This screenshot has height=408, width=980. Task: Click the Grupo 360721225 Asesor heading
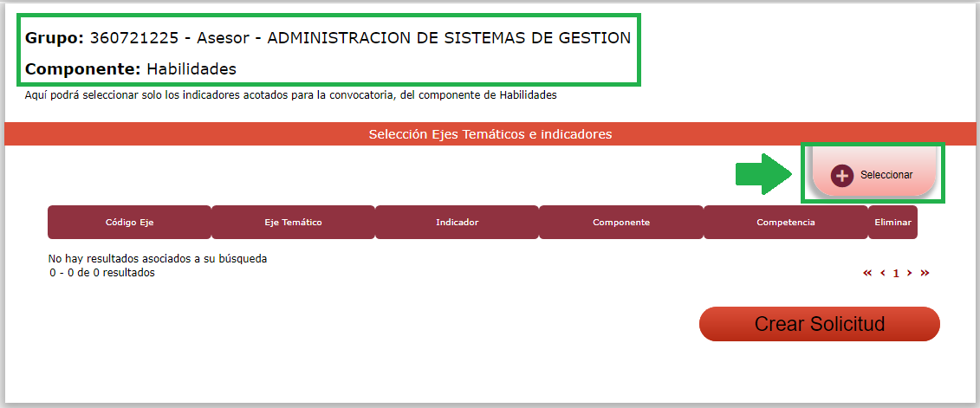[328, 38]
